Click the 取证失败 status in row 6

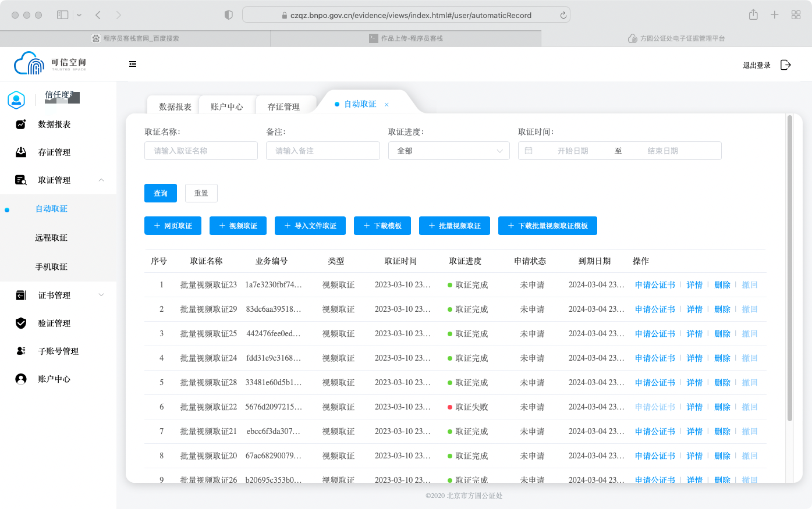tap(467, 407)
